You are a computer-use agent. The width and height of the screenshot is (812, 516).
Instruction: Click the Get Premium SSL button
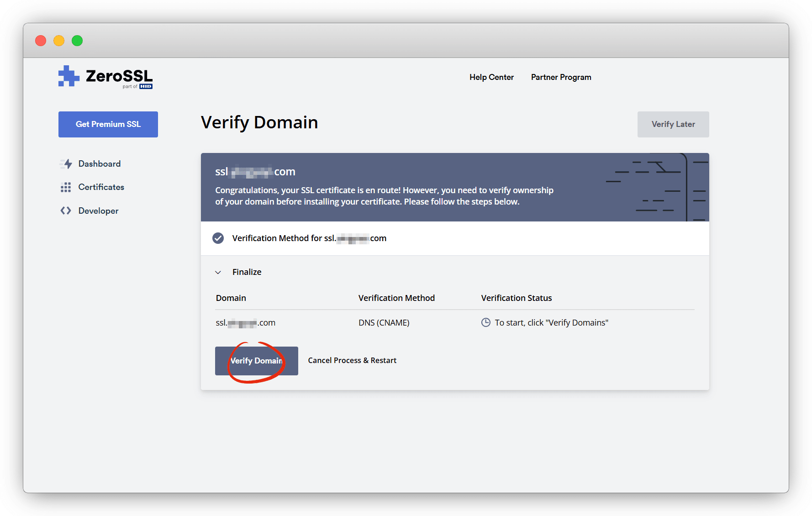point(108,124)
